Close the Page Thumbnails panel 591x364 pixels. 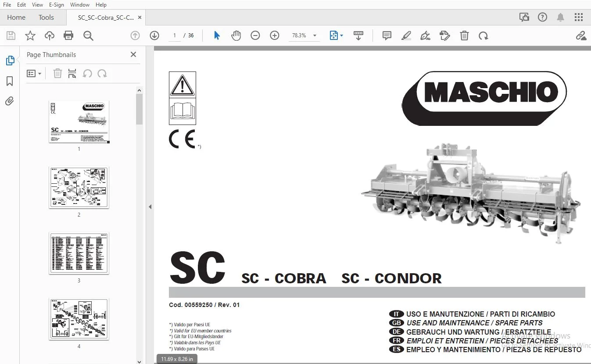(133, 55)
